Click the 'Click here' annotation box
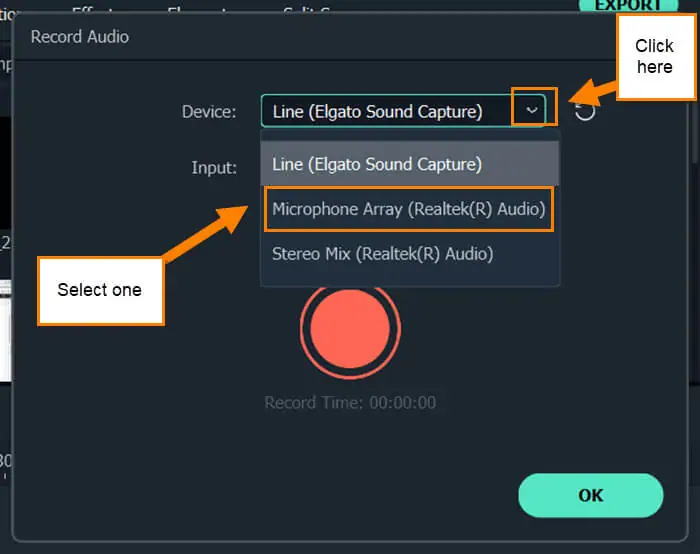Screen dimensions: 700x554 (x=655, y=57)
